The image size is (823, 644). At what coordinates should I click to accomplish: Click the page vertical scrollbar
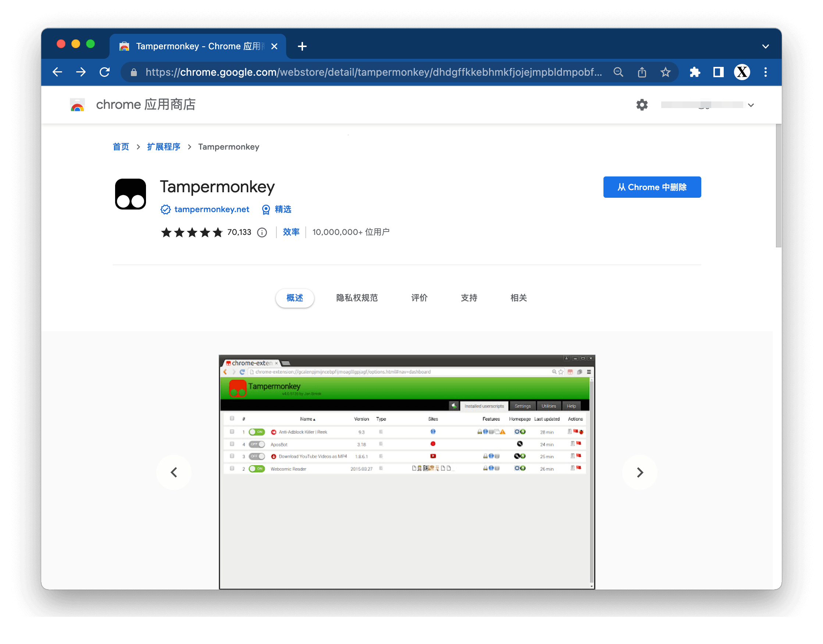pos(778,186)
